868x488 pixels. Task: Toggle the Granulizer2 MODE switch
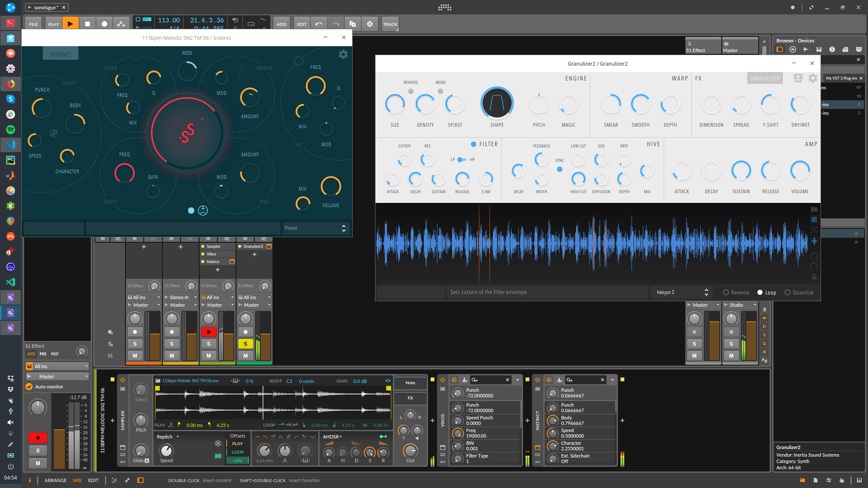[440, 91]
